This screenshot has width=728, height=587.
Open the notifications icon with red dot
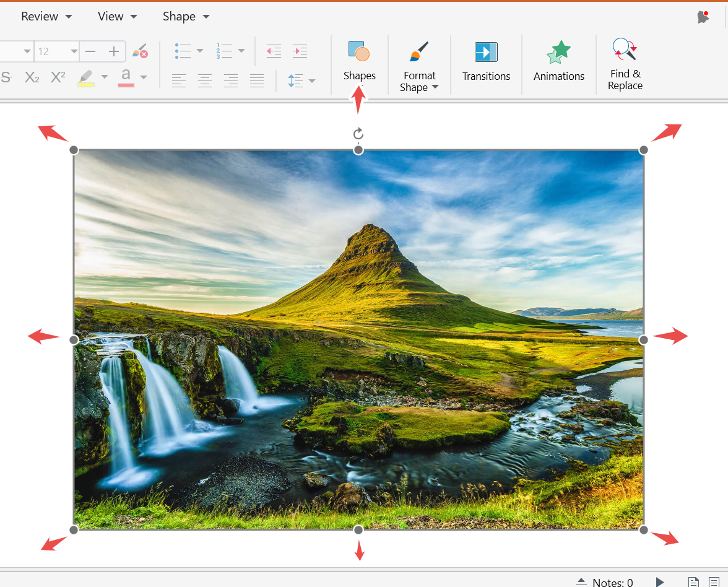(703, 17)
